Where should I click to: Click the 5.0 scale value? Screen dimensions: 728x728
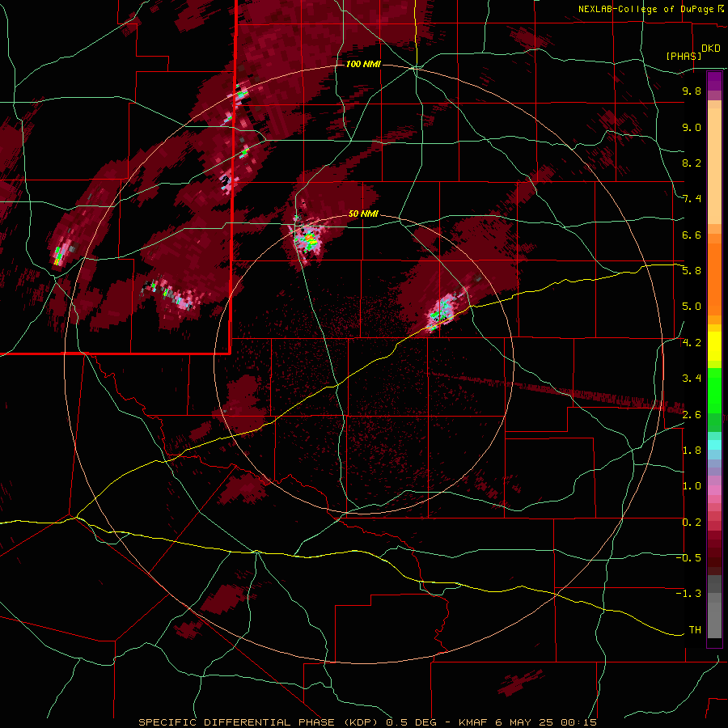[692, 307]
